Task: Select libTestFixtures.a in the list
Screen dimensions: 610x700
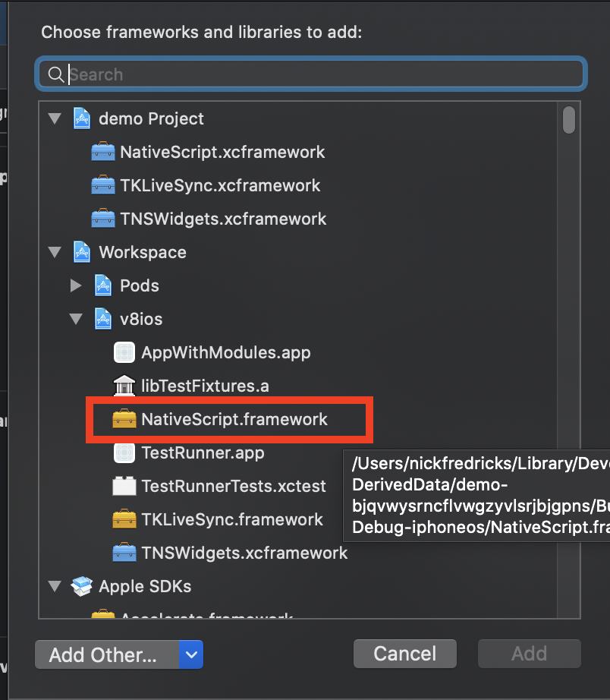Action: (x=206, y=386)
